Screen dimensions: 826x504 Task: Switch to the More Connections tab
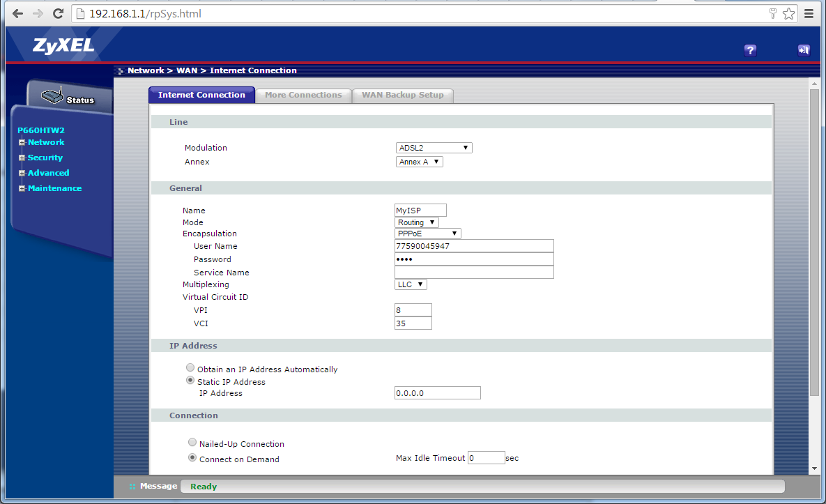pos(303,95)
